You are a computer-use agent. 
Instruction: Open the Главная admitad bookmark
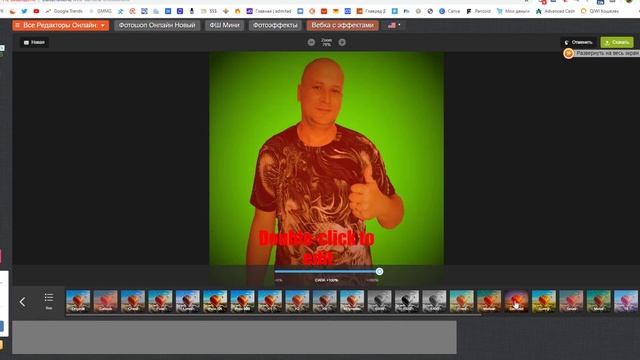coord(269,11)
